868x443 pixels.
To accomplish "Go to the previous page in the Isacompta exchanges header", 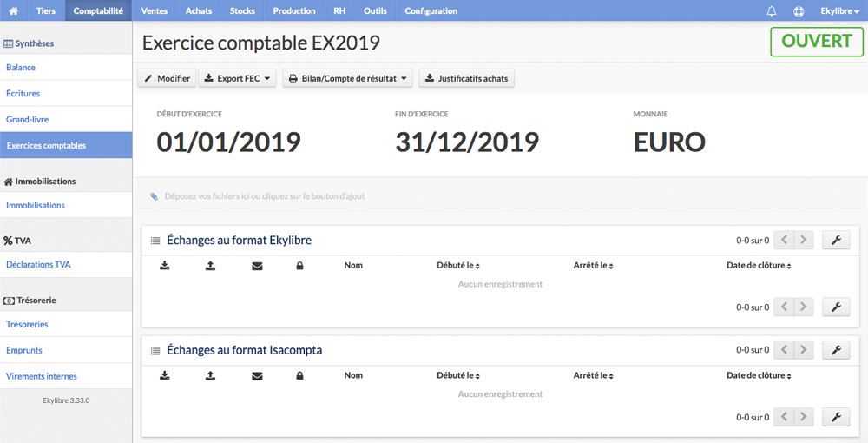I will [x=784, y=349].
